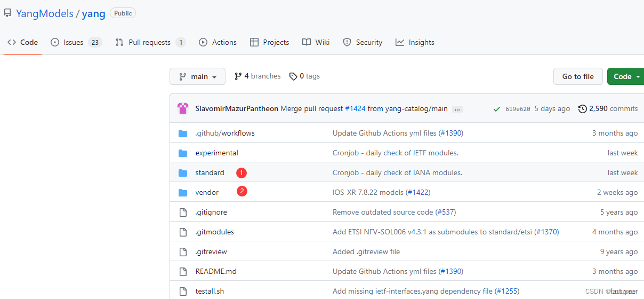Open the Security tab
The image size is (644, 299).
(x=363, y=42)
